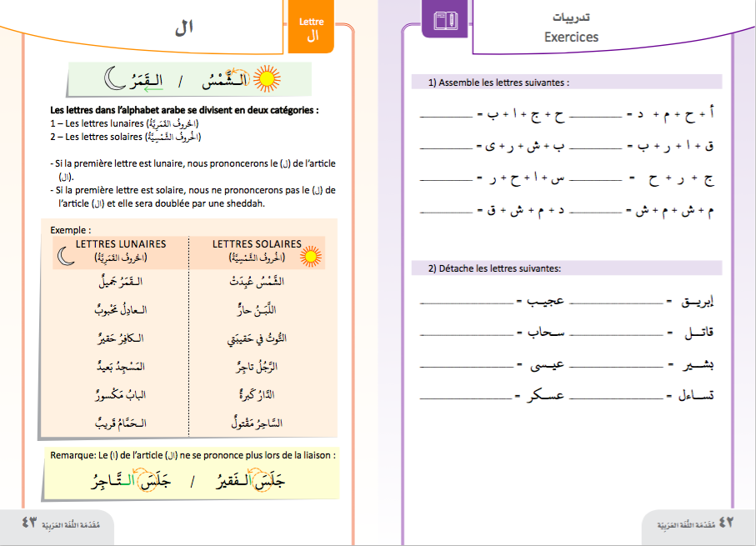756x546 pixels.
Task: Click the large 'ال' page title
Action: tap(183, 28)
